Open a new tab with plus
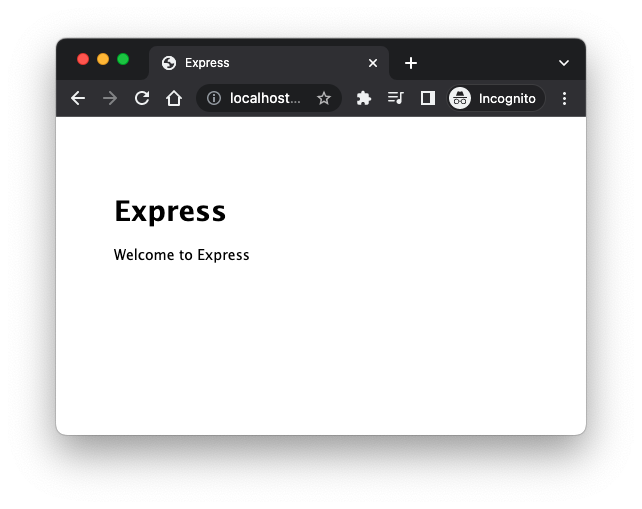The image size is (642, 509). (411, 63)
